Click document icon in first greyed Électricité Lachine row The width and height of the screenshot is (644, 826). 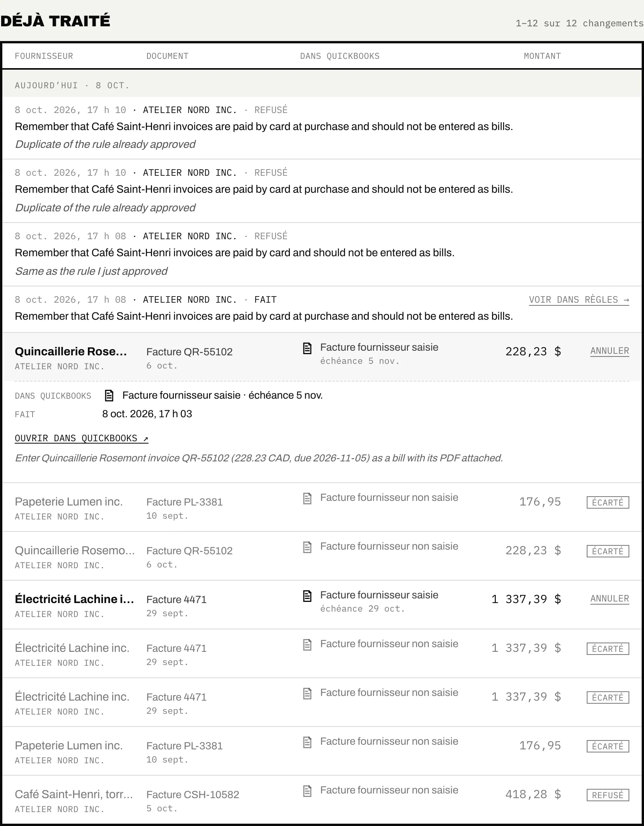pyautogui.click(x=307, y=645)
